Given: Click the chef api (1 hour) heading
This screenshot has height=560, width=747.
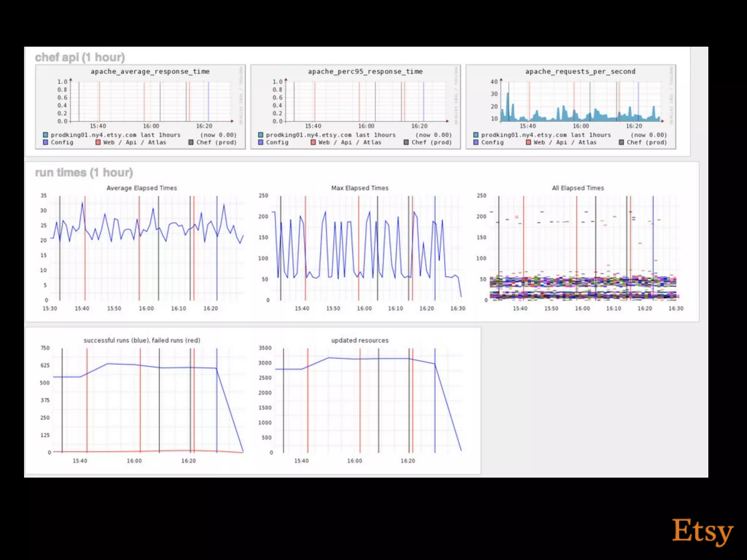Looking at the screenshot, I should click(80, 57).
